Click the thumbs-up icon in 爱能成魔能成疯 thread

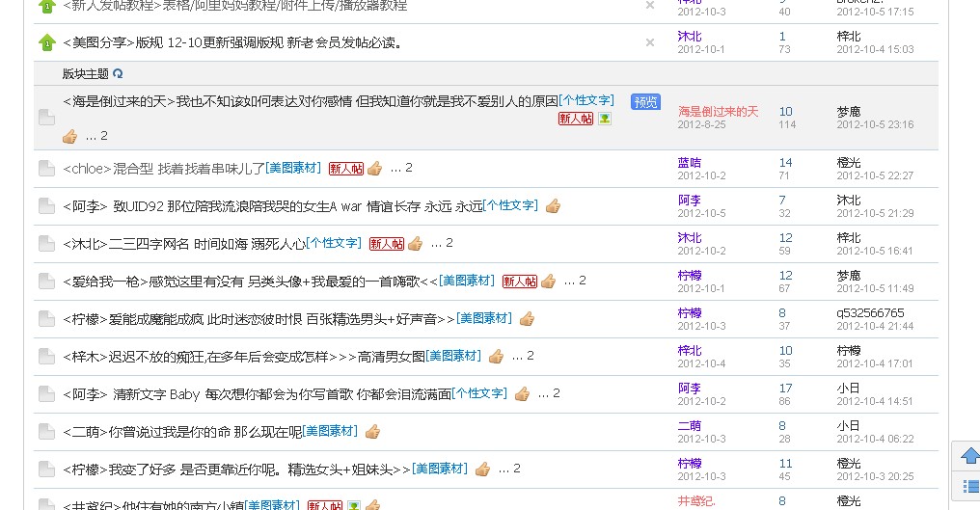[528, 319]
